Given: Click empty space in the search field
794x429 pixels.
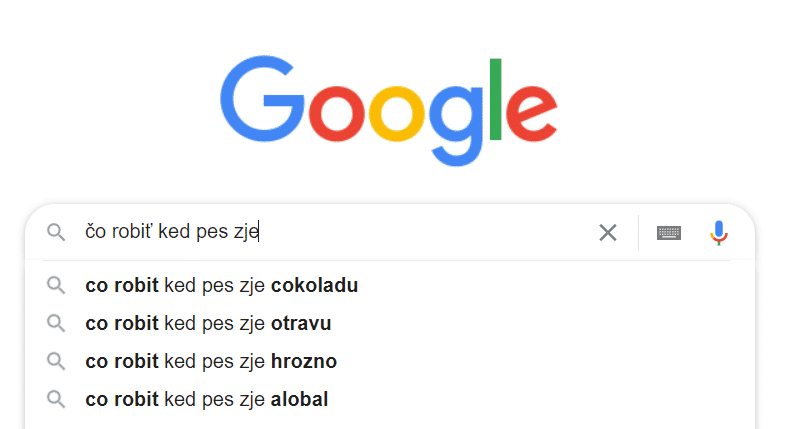Looking at the screenshot, I should coord(425,232).
